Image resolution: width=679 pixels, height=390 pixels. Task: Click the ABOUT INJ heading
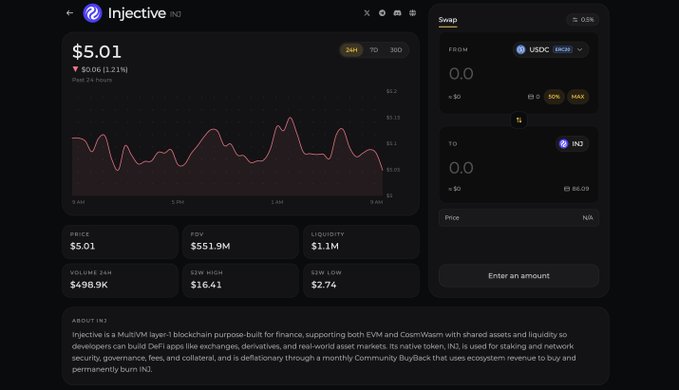[89, 321]
